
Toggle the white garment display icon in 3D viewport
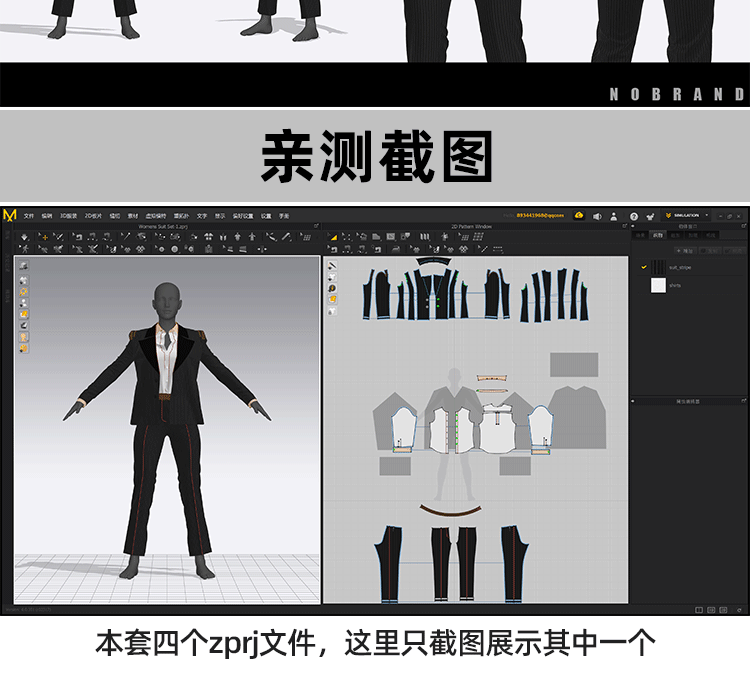point(23,280)
